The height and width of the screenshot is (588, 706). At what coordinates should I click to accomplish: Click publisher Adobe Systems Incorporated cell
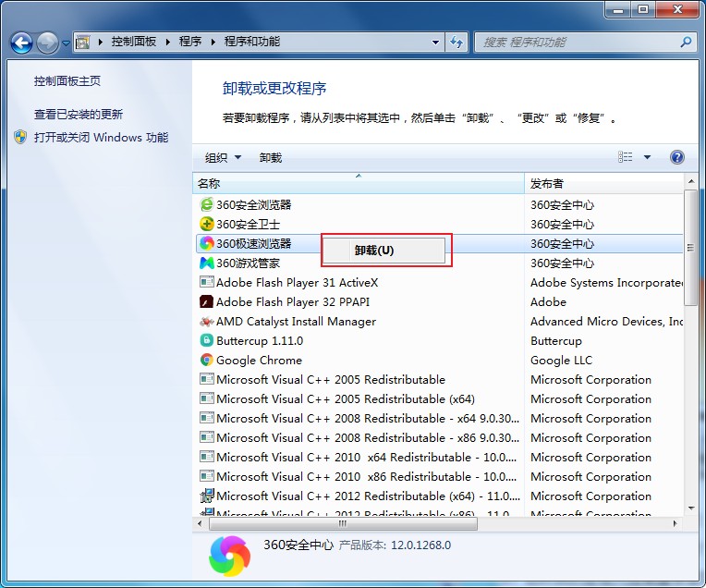tap(606, 283)
